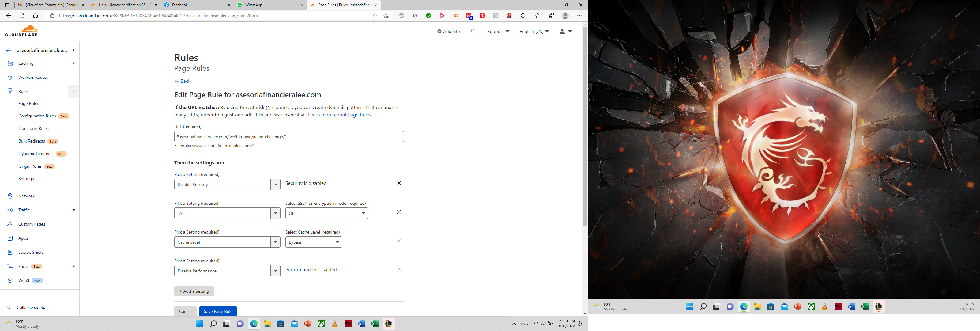Image resolution: width=980 pixels, height=331 pixels.
Task: Open the Disable Security setting dropdown
Action: 227,185
